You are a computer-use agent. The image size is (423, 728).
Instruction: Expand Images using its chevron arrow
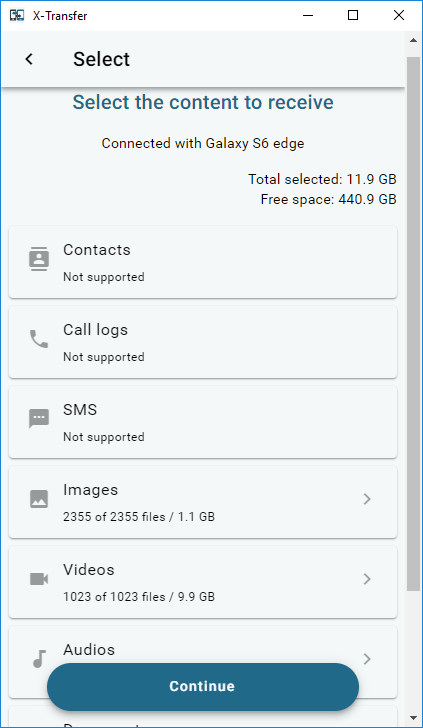pos(367,499)
